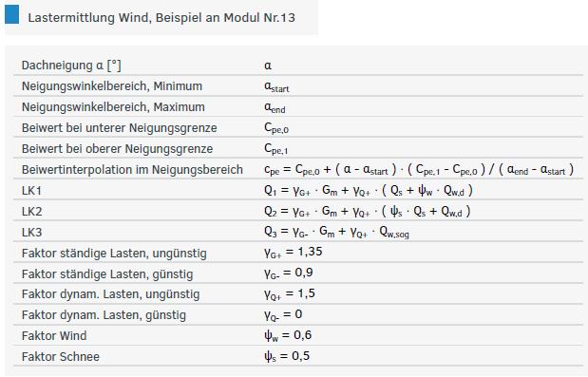The image size is (588, 377).
Task: Click the Q2 load combination formula
Action: point(367,212)
